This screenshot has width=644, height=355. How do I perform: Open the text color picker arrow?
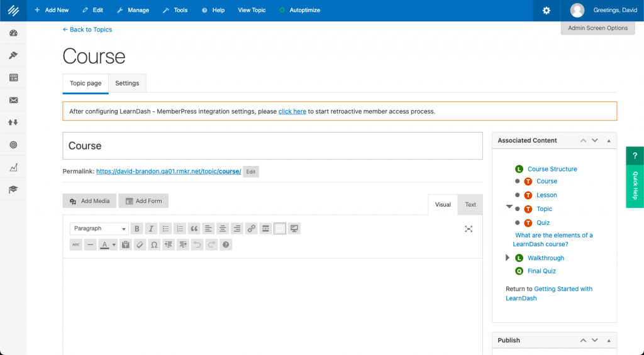[x=114, y=245]
